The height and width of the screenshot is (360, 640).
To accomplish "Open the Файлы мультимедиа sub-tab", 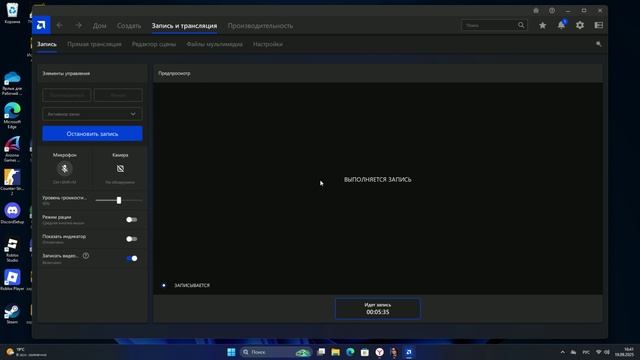I will pyautogui.click(x=214, y=44).
